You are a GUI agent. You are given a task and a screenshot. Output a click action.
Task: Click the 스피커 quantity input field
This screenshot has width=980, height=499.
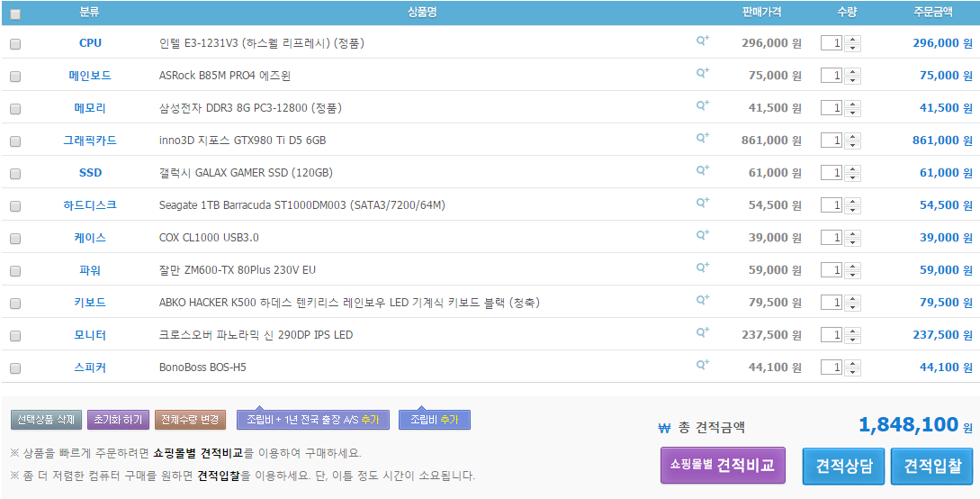pyautogui.click(x=832, y=367)
